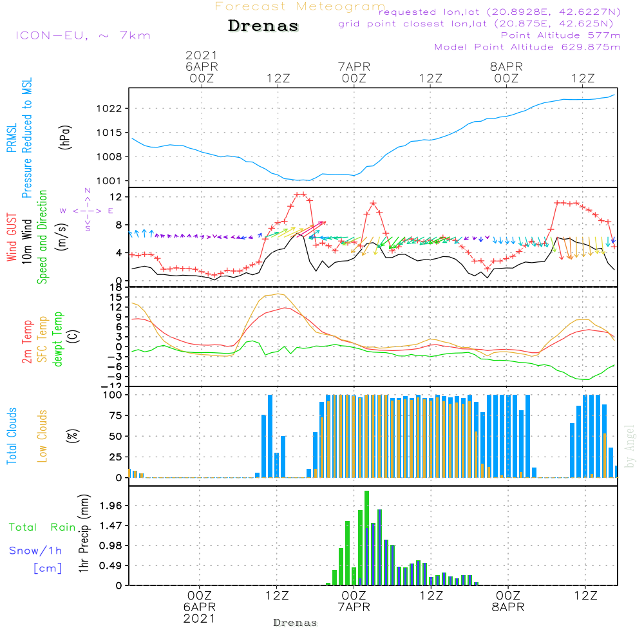
Task: Click the Snow/1h legend label
Action: pos(35,551)
